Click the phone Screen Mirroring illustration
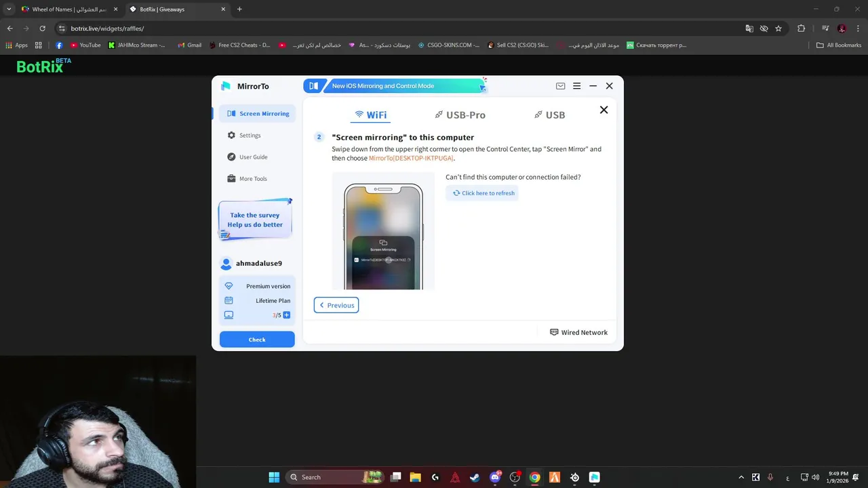Viewport: 868px width, 488px height. point(383,231)
